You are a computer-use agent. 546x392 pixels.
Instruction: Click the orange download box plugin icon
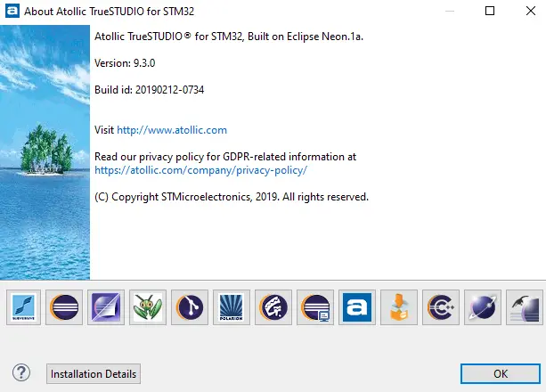pyautogui.click(x=399, y=307)
